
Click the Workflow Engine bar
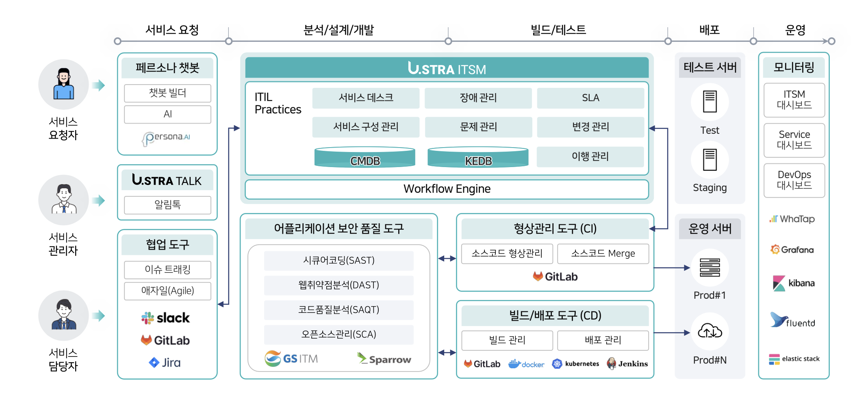[447, 189]
